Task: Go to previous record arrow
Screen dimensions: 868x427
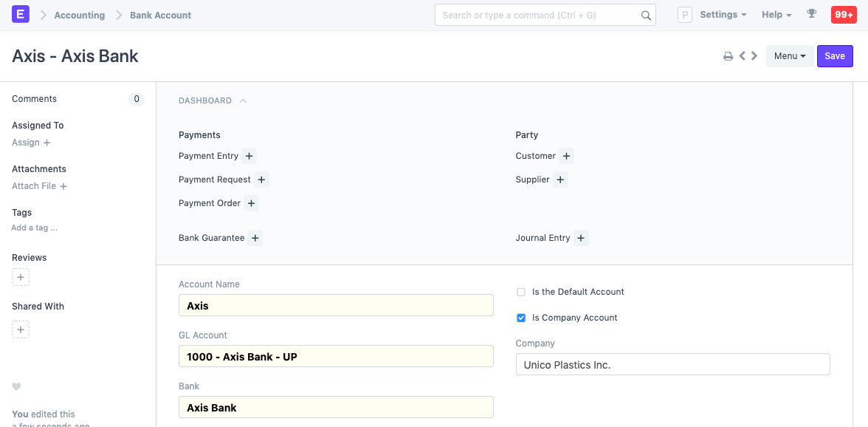Action: pyautogui.click(x=743, y=56)
